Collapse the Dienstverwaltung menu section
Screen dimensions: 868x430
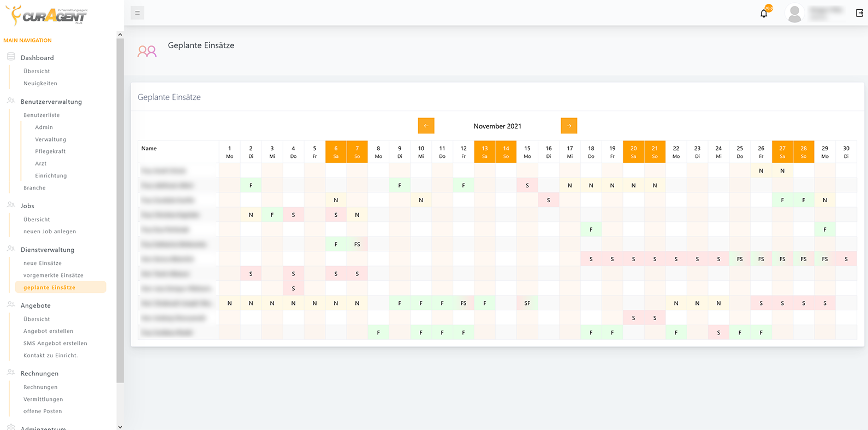(x=47, y=250)
